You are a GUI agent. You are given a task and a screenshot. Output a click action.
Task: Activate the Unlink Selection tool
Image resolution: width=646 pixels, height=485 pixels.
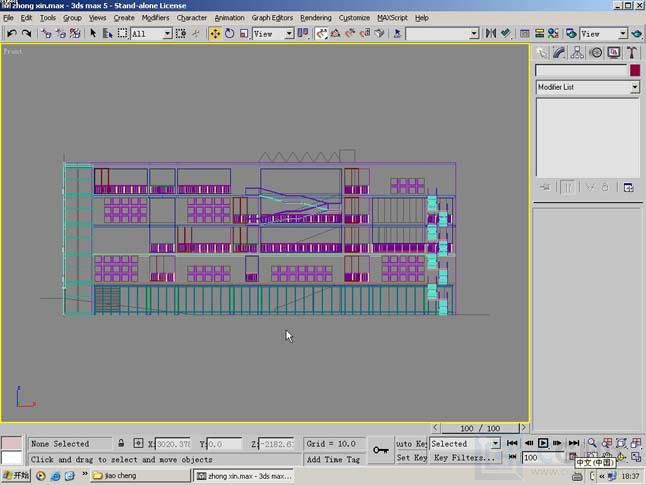tap(61, 33)
